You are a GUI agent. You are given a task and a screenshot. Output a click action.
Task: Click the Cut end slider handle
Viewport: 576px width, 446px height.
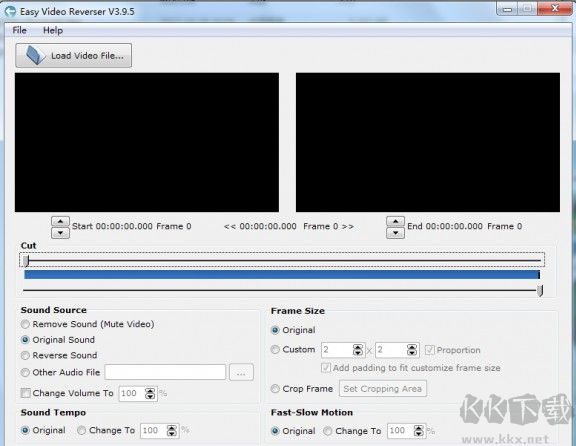pyautogui.click(x=540, y=291)
